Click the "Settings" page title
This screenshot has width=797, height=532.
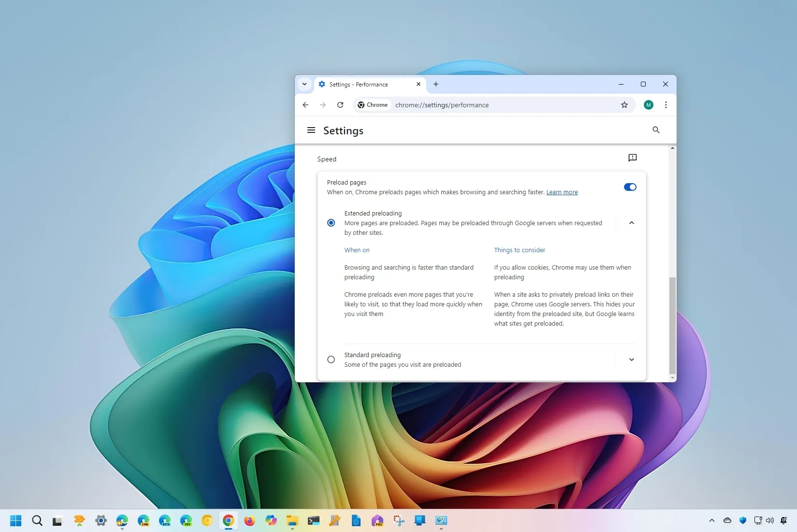coord(343,130)
